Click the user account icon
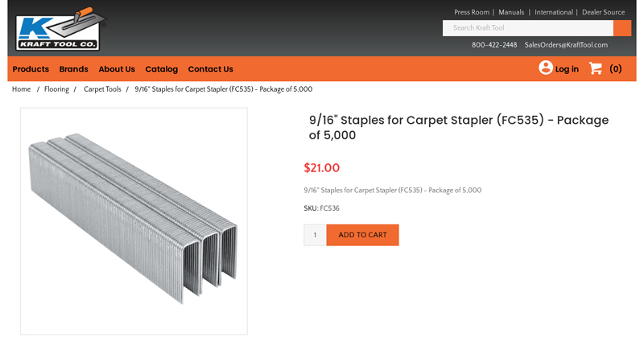This screenshot has height=362, width=644. click(546, 68)
